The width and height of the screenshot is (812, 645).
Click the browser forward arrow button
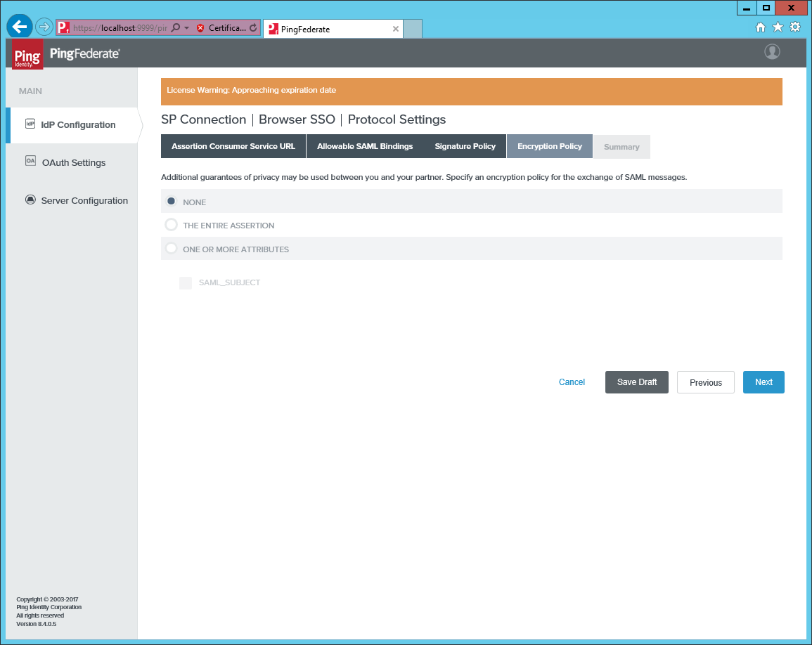tap(44, 27)
